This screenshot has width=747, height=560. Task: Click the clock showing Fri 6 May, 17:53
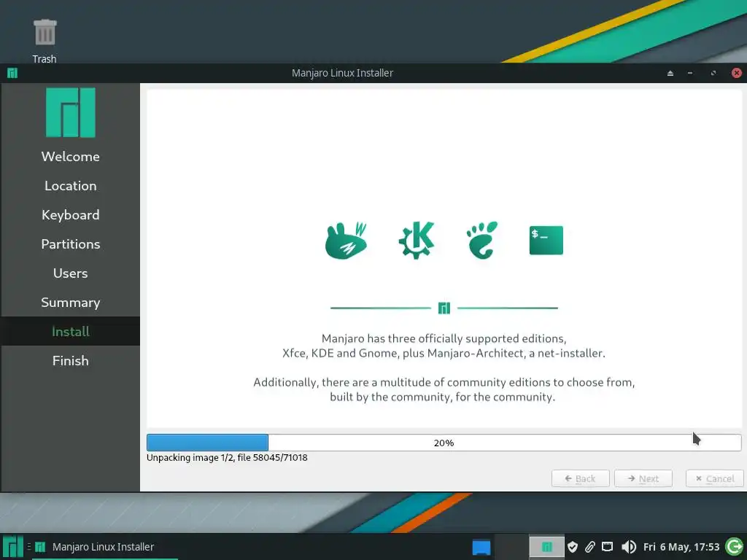click(x=681, y=547)
